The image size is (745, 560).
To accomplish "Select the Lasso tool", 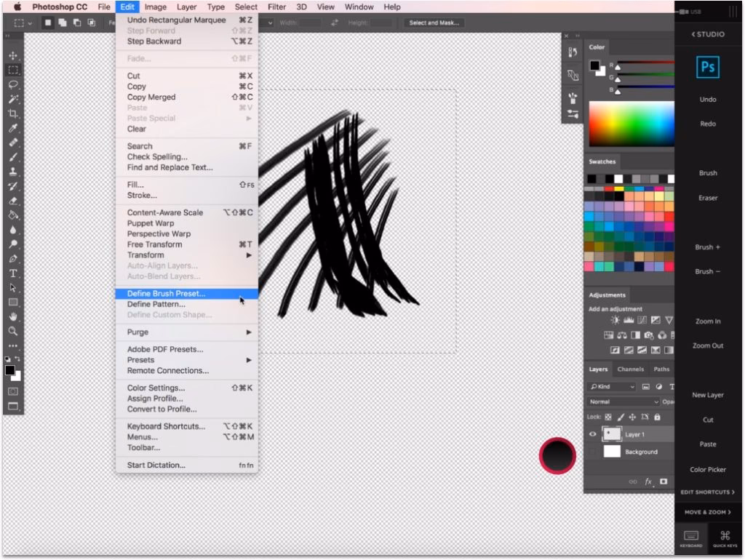I will coord(14,85).
